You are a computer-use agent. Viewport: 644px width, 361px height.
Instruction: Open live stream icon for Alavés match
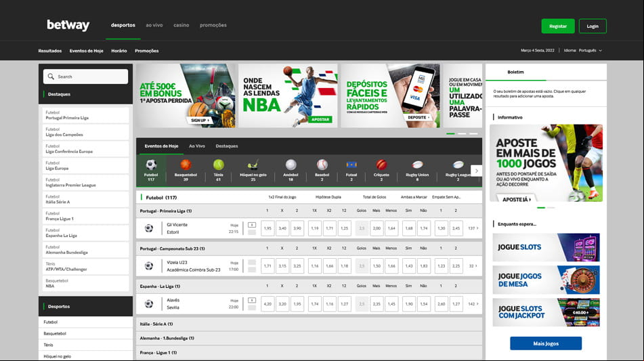point(252,300)
